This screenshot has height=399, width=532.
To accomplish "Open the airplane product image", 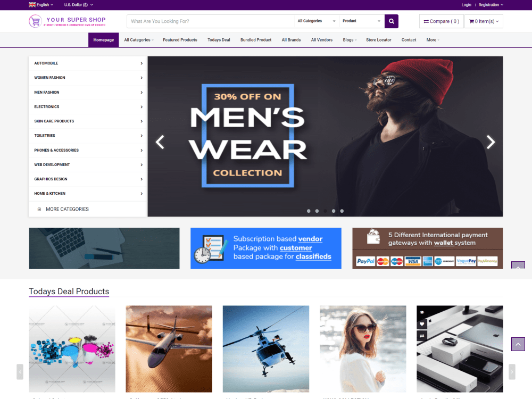I will (169, 349).
